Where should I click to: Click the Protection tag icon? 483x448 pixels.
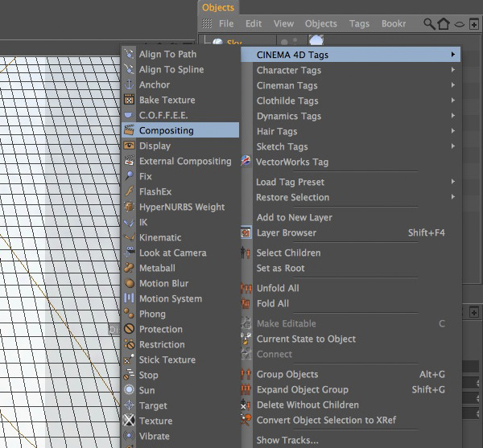coord(129,329)
